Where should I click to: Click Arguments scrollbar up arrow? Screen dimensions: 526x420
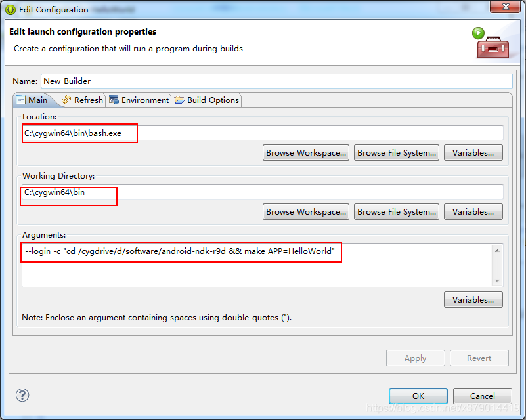click(497, 251)
